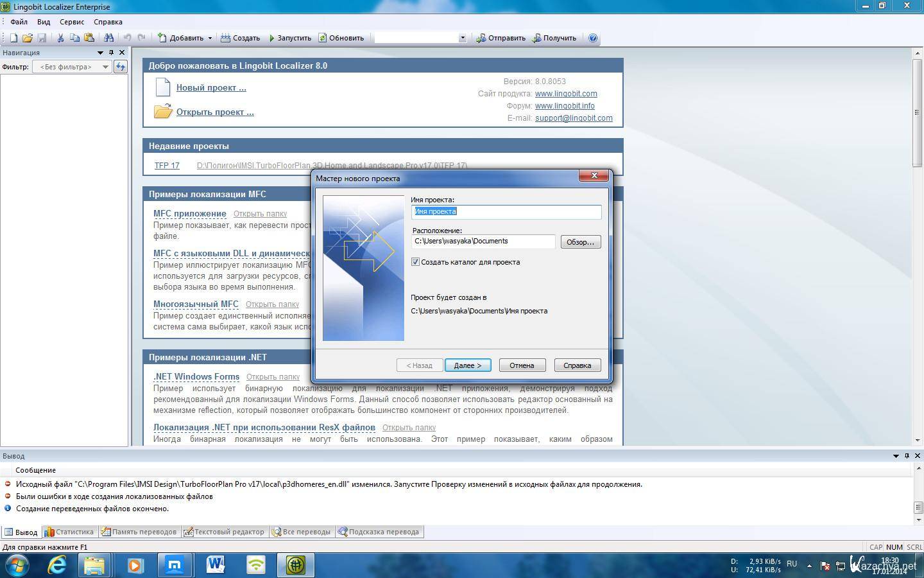The height and width of the screenshot is (578, 924).
Task: Click the support@lingobit.com email link
Action: click(x=574, y=118)
